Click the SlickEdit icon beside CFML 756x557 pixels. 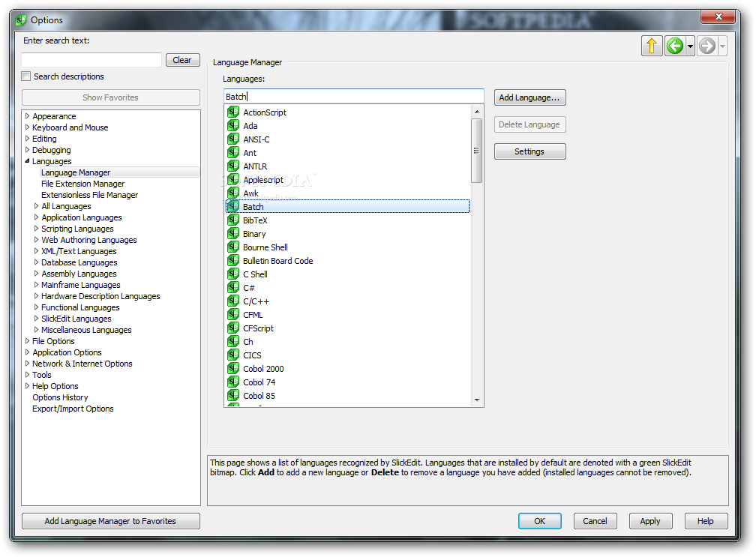click(x=233, y=314)
